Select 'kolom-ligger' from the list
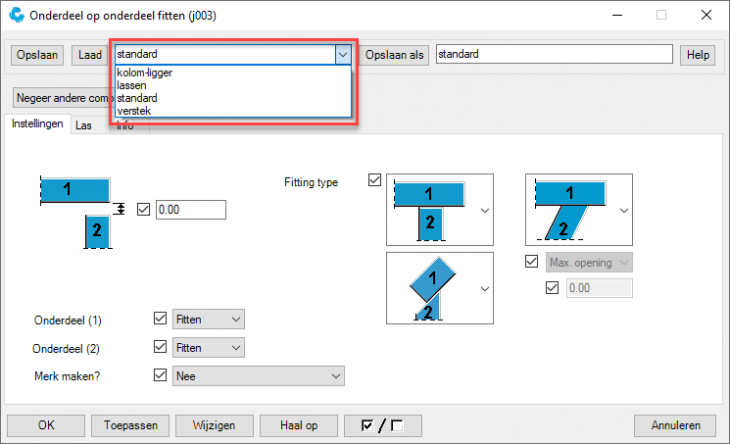Image resolution: width=730 pixels, height=444 pixels. coord(142,73)
